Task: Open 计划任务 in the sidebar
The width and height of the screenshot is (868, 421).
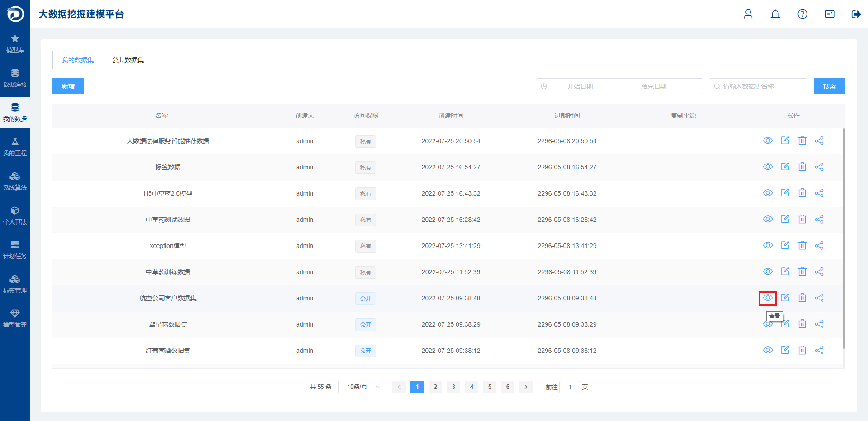Action: (15, 250)
